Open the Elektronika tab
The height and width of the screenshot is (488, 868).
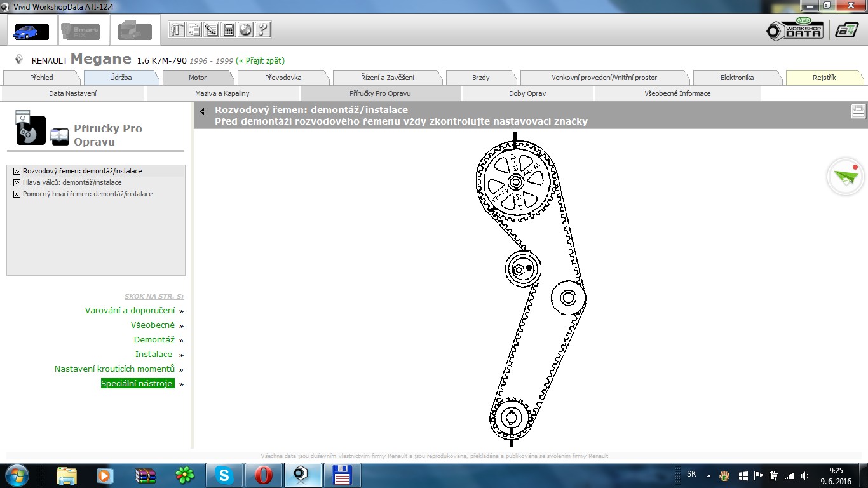click(x=736, y=78)
